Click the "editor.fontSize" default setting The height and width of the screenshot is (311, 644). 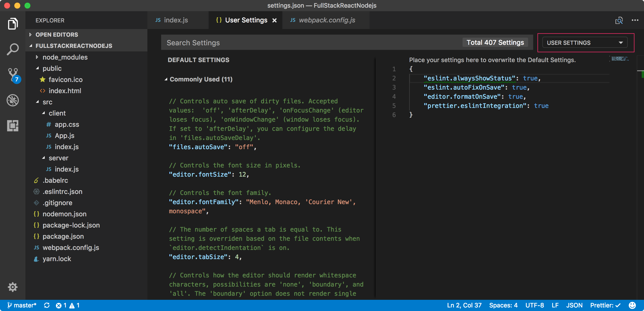pos(209,175)
